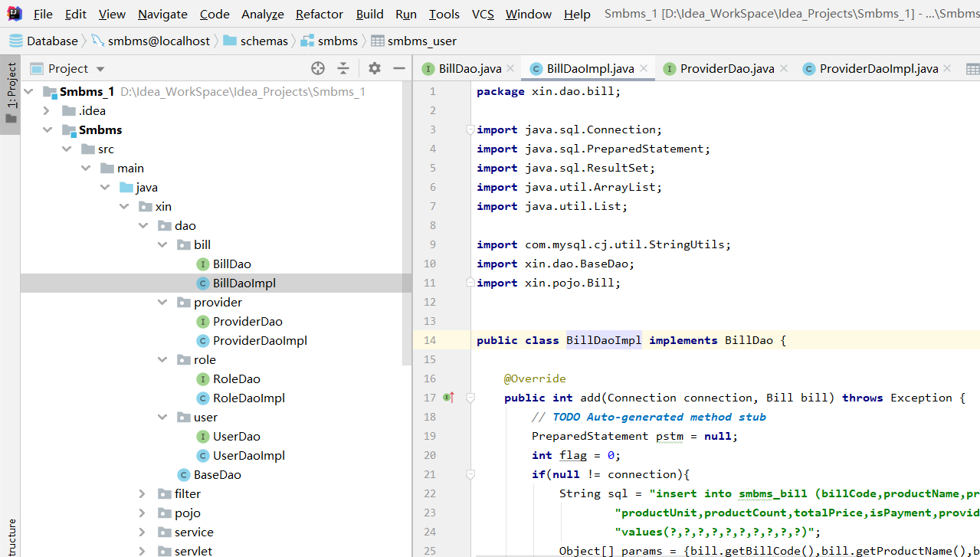Click the RoleDao interface icon in tree

202,378
